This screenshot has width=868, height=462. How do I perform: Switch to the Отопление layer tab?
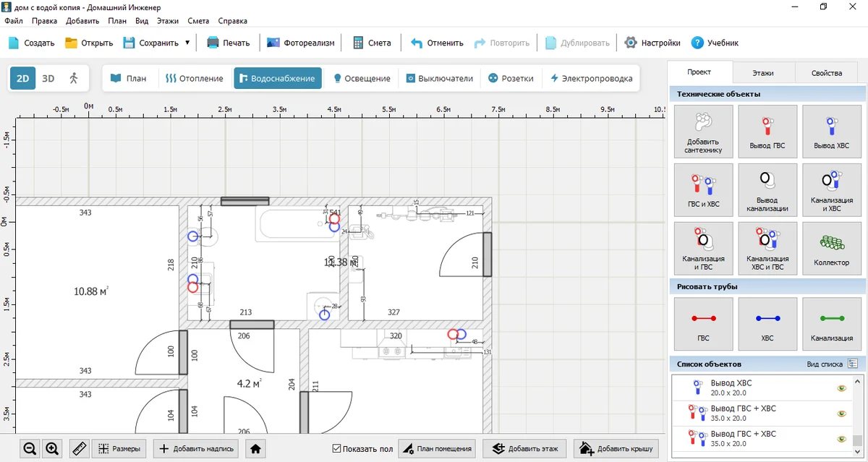click(x=194, y=78)
